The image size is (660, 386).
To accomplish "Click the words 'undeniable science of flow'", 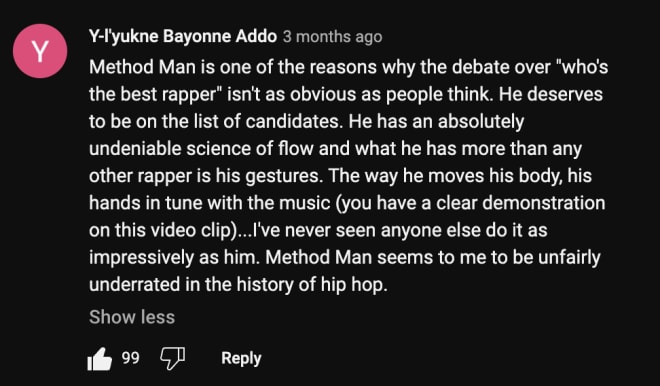I will (202, 149).
